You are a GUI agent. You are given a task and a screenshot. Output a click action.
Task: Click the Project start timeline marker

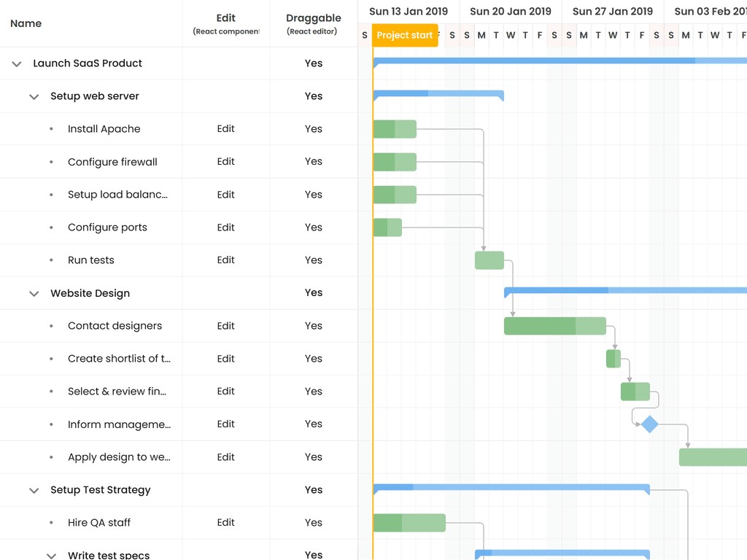[405, 35]
